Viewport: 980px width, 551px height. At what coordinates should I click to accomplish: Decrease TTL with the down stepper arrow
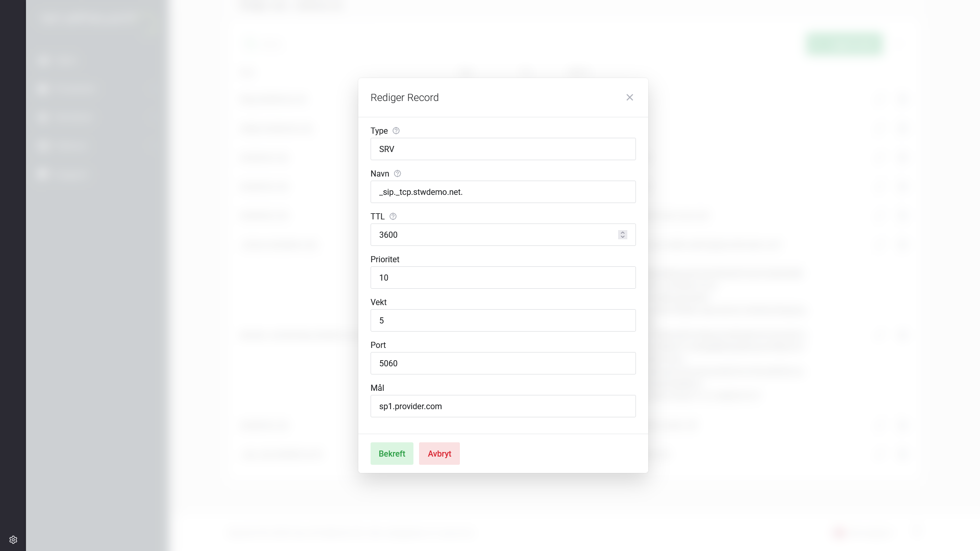(622, 237)
